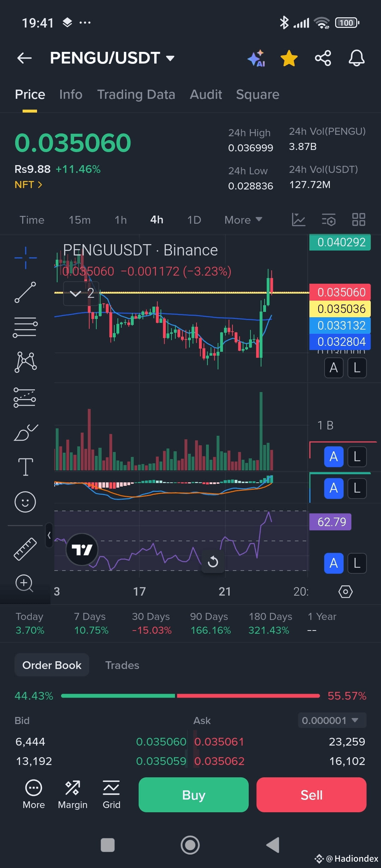Select the trend line drawing tool
Screen dimensions: 381x868
pos(25,292)
